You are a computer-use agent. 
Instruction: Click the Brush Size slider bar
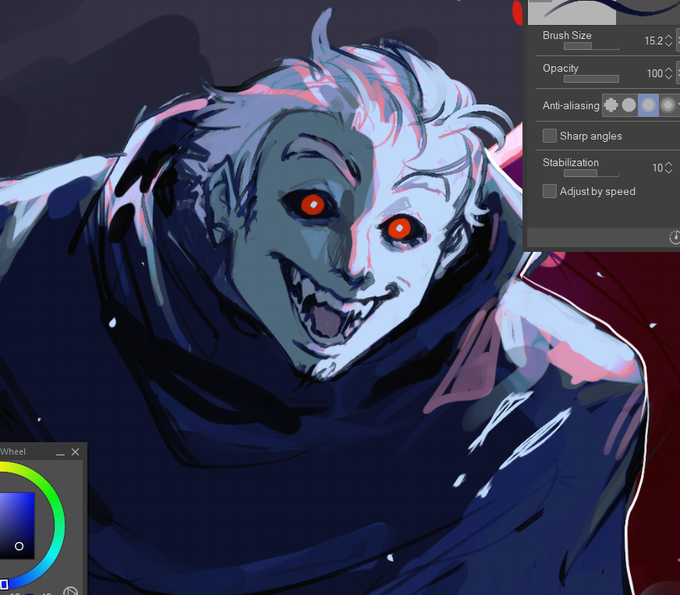tap(591, 46)
